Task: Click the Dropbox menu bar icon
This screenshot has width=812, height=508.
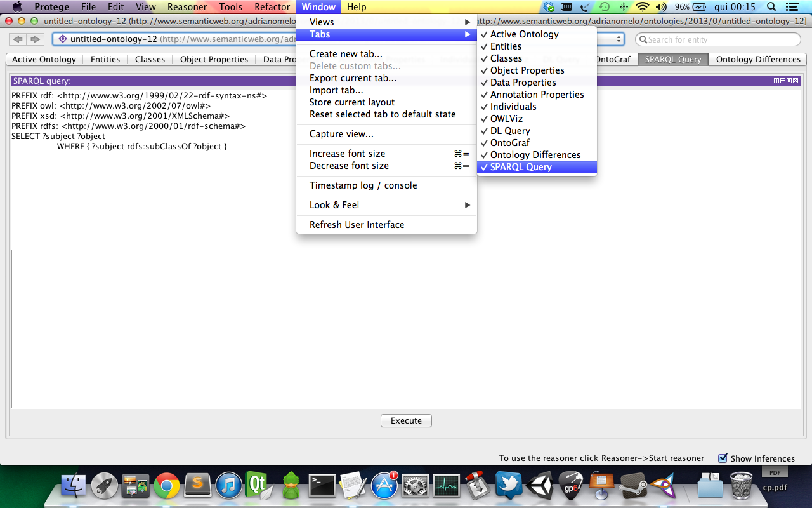Action: coord(548,7)
